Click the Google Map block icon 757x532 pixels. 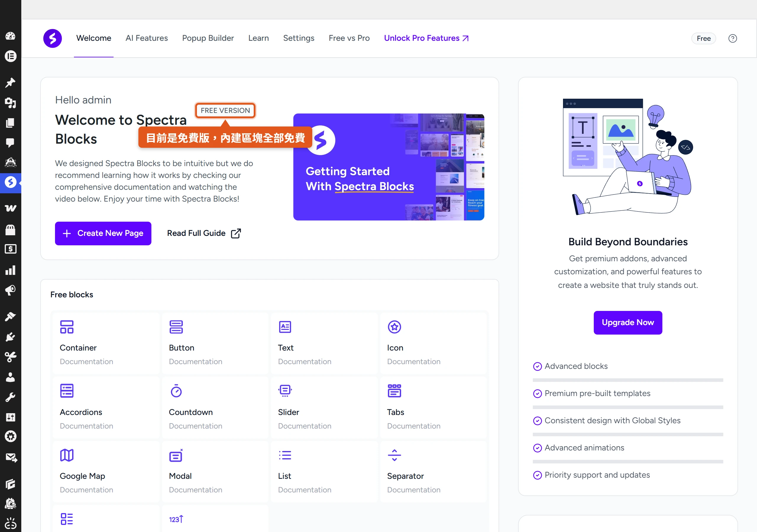[x=67, y=455]
